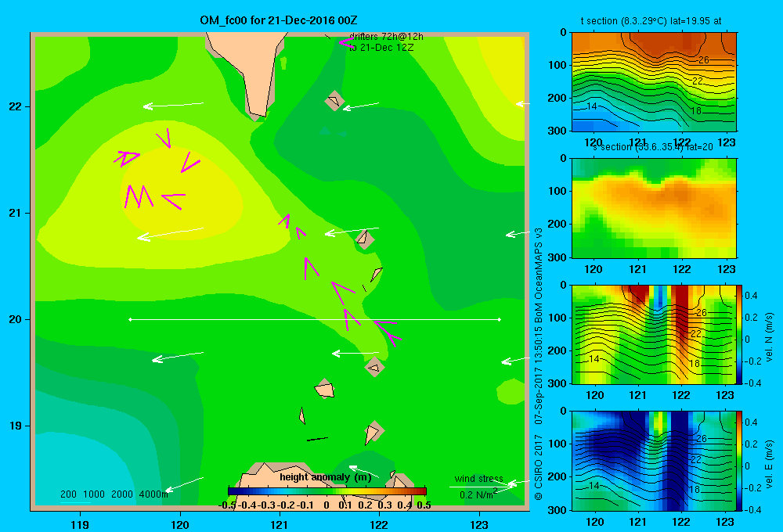Click the 's section (33.6..35.4) lat=20' title
The height and width of the screenshot is (532, 783).
(653, 147)
